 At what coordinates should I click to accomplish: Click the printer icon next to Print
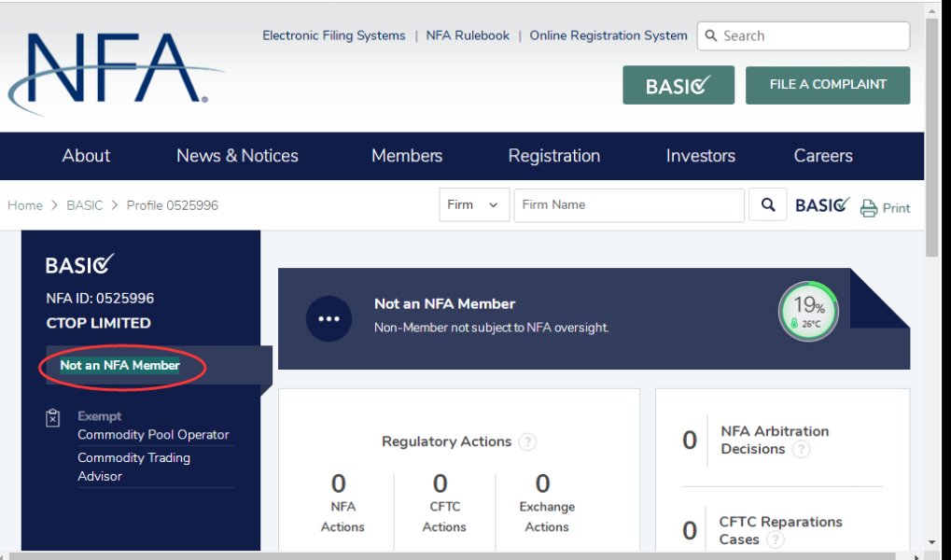click(x=869, y=208)
